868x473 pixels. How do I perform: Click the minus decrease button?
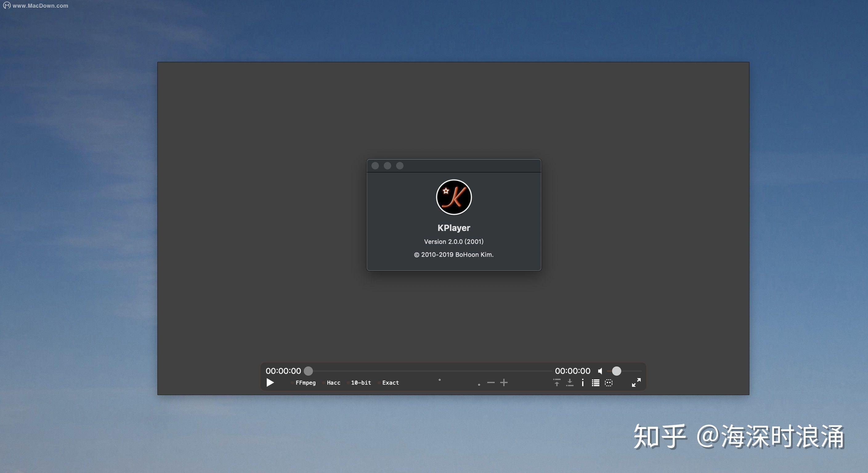(x=491, y=382)
